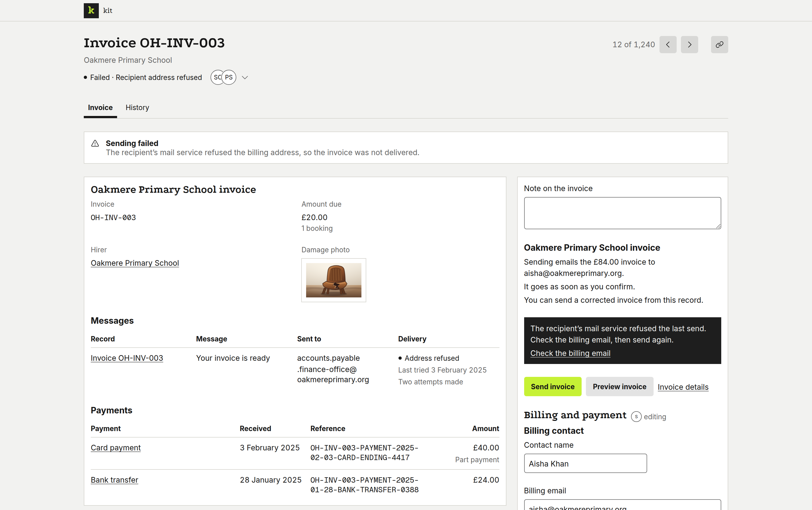Click the PS assignee avatar
This screenshot has width=812, height=510.
(x=229, y=77)
